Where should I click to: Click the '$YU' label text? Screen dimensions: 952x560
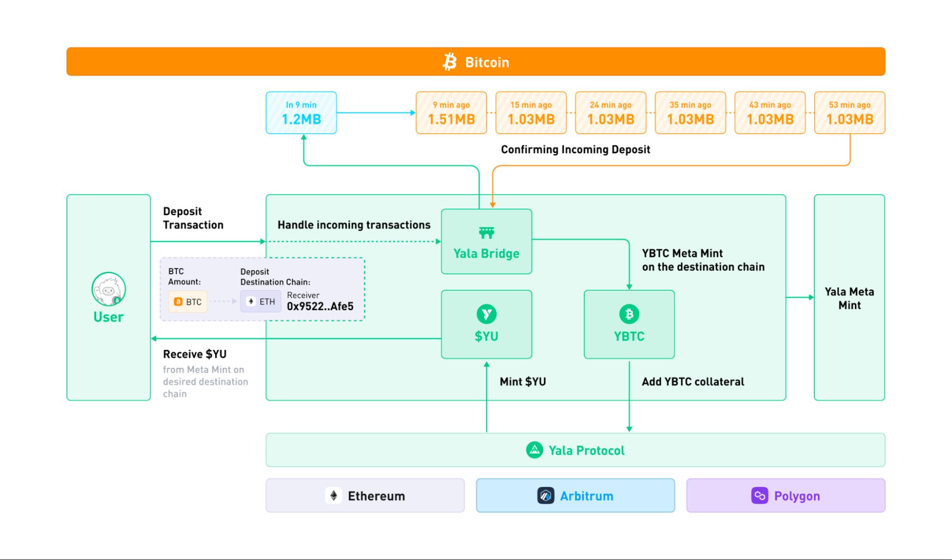486,336
